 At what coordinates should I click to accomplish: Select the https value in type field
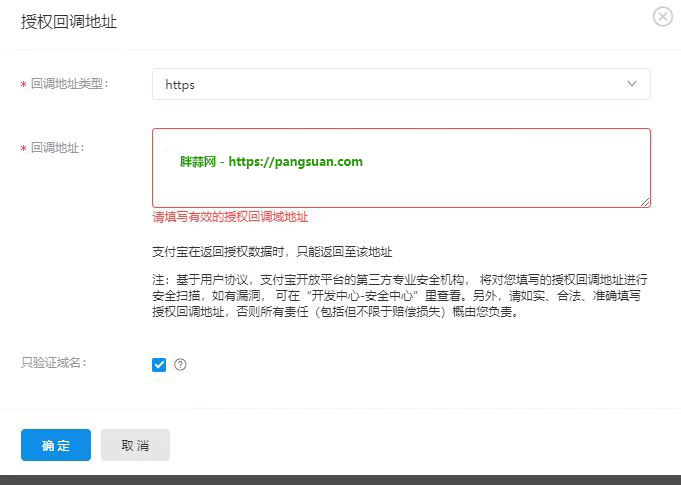click(180, 85)
